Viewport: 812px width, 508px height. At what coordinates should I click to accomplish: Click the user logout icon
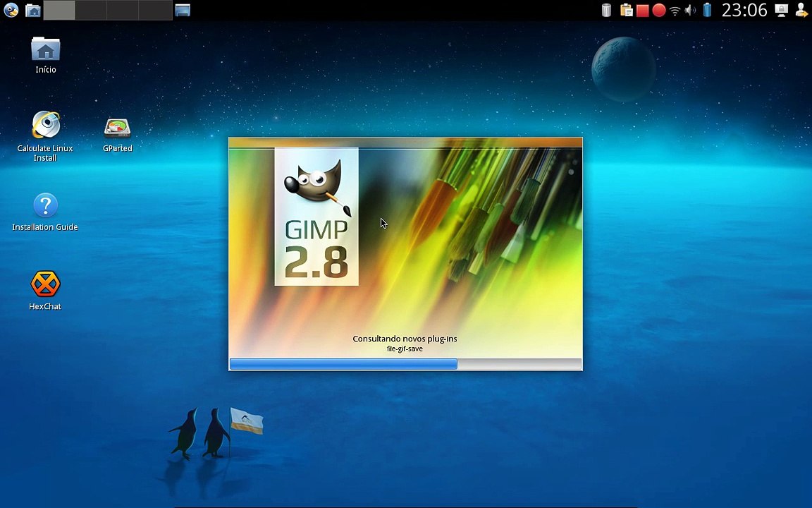801,10
